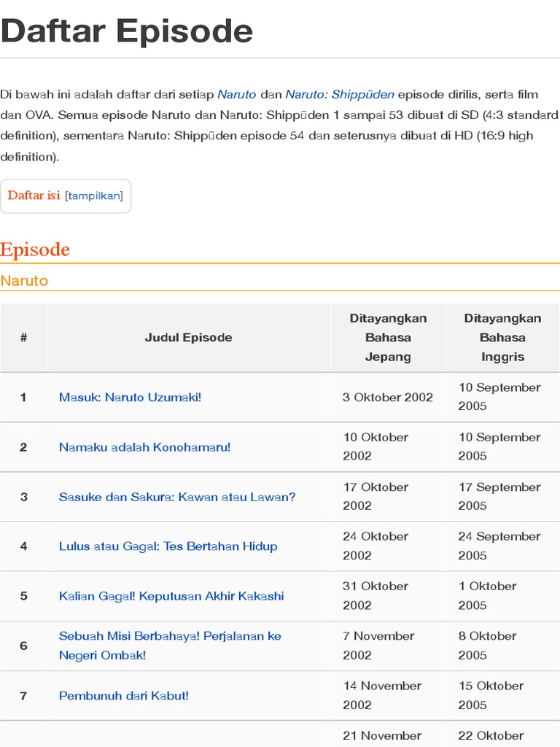Click the Daftar isi box label
The height and width of the screenshot is (747, 560).
tap(34, 196)
